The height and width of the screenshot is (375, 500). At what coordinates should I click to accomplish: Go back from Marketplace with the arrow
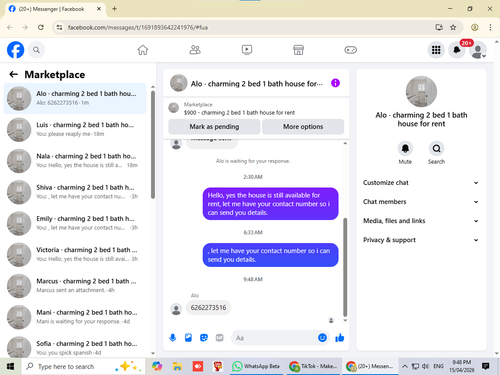coord(13,74)
